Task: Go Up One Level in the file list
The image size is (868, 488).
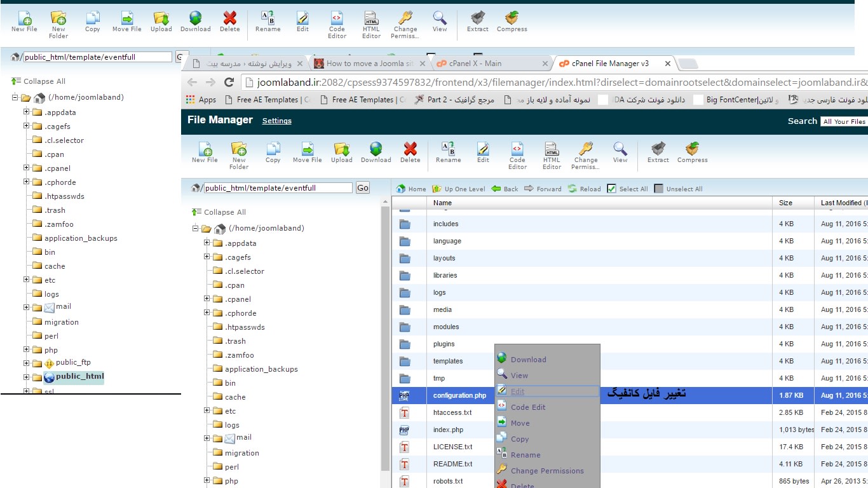Action: (x=458, y=189)
